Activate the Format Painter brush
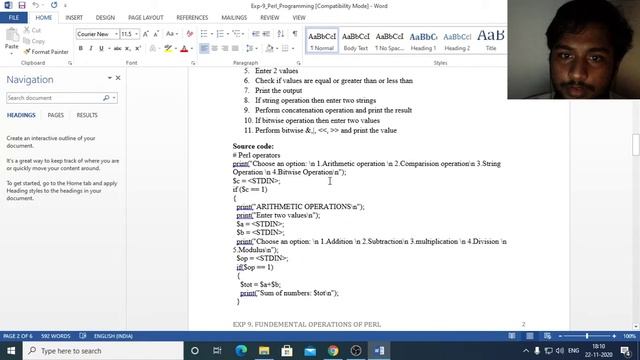 pos(46,52)
